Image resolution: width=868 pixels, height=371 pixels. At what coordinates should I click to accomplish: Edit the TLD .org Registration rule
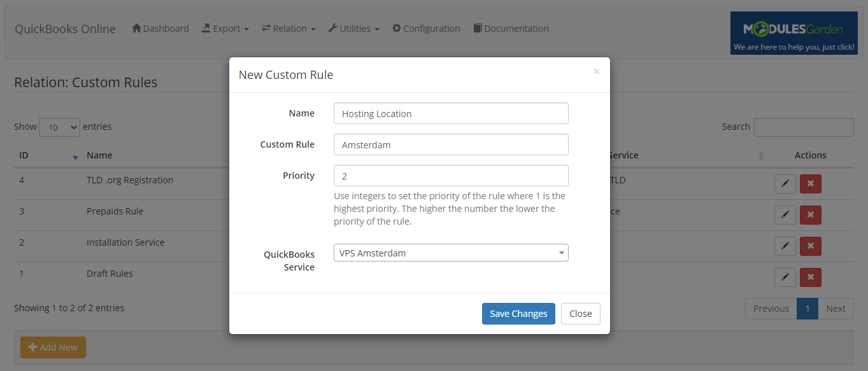tap(785, 183)
